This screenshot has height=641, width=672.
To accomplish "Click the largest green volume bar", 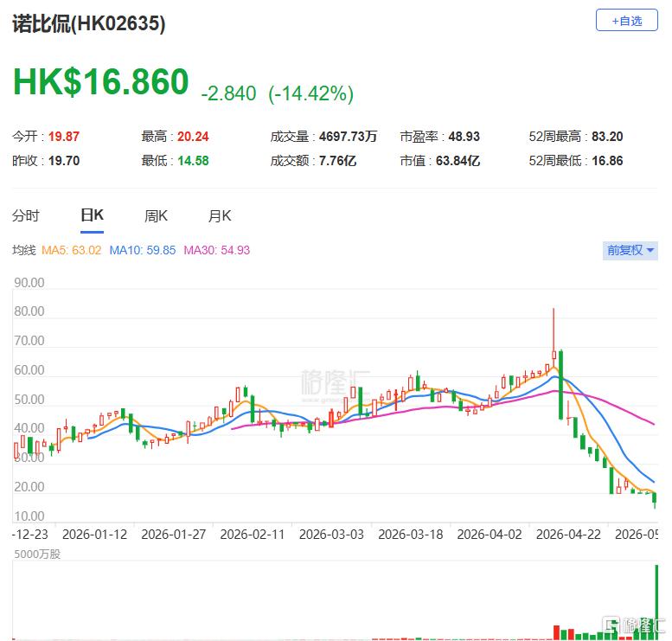I will click(656, 602).
